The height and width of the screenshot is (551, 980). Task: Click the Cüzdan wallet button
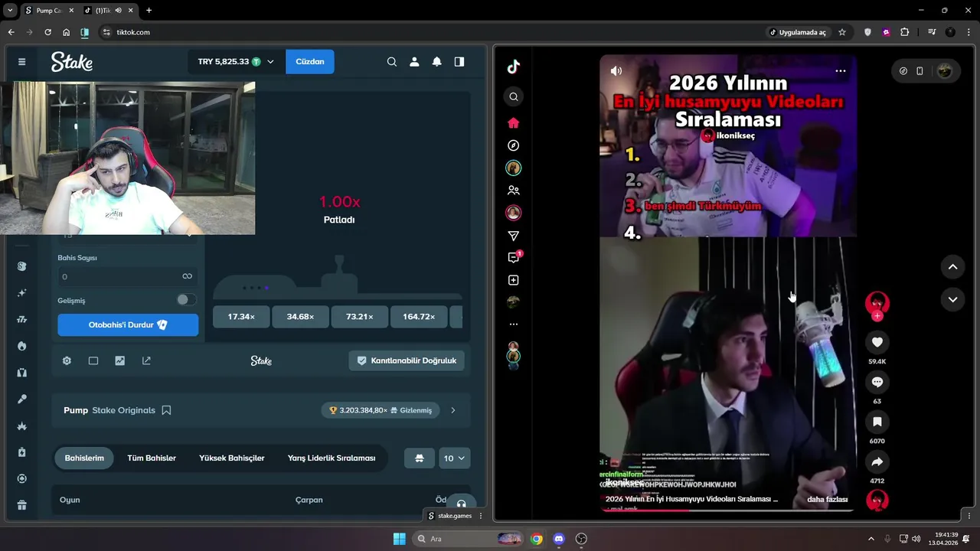coord(310,61)
